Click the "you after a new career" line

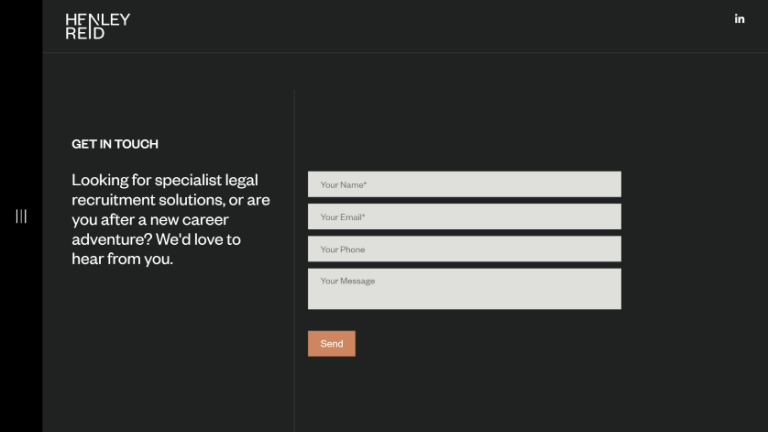(x=150, y=220)
